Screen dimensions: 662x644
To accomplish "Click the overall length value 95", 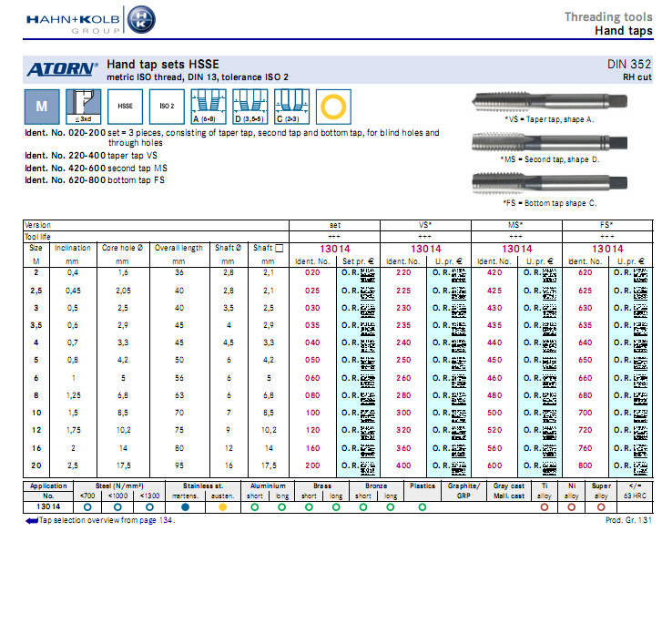I will click(x=179, y=465).
